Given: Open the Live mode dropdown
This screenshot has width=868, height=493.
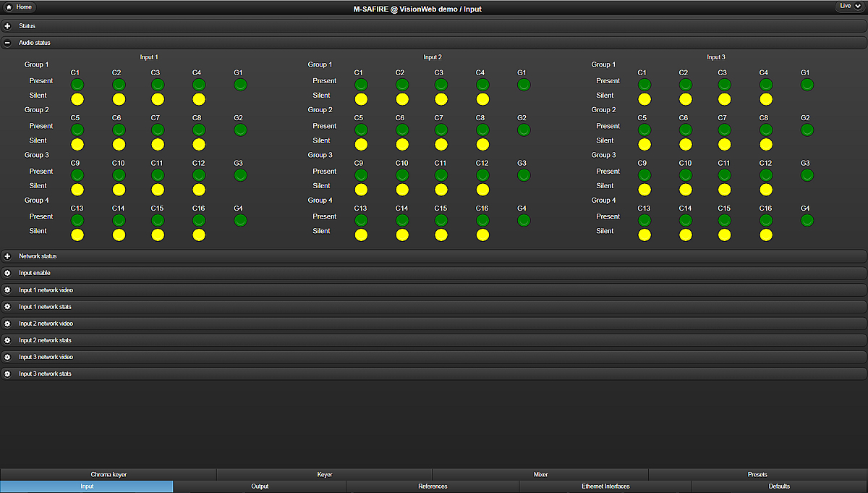Looking at the screenshot, I should [x=849, y=6].
